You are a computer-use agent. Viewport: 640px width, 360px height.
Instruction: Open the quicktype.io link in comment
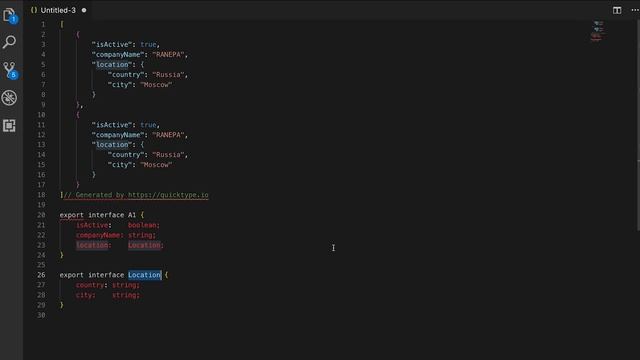[168, 195]
